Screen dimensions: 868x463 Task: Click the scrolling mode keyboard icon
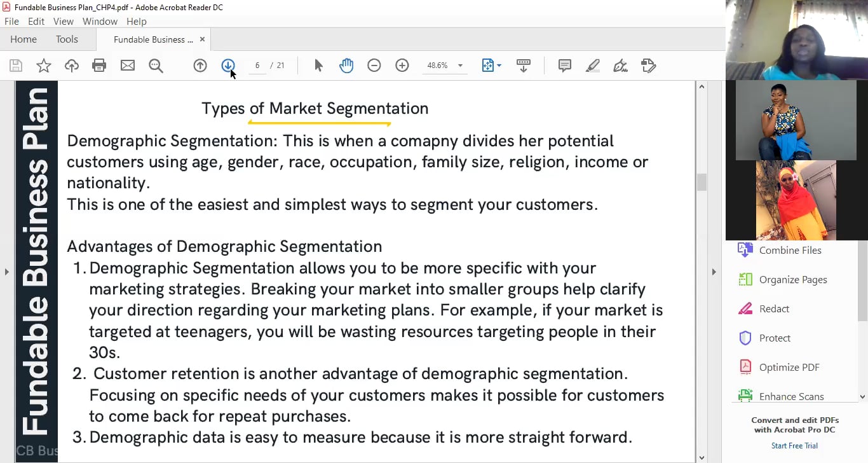[524, 66]
